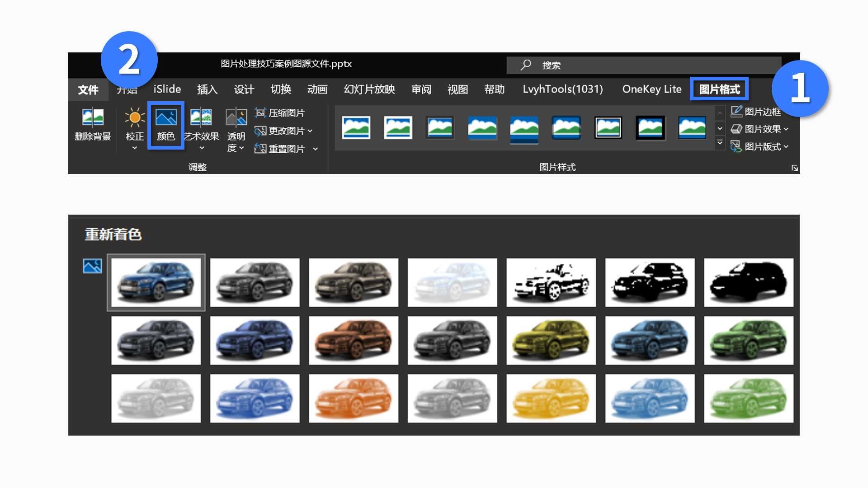Expand the 重置图片 dropdown arrow
Image resolution: width=868 pixels, height=488 pixels.
[316, 149]
